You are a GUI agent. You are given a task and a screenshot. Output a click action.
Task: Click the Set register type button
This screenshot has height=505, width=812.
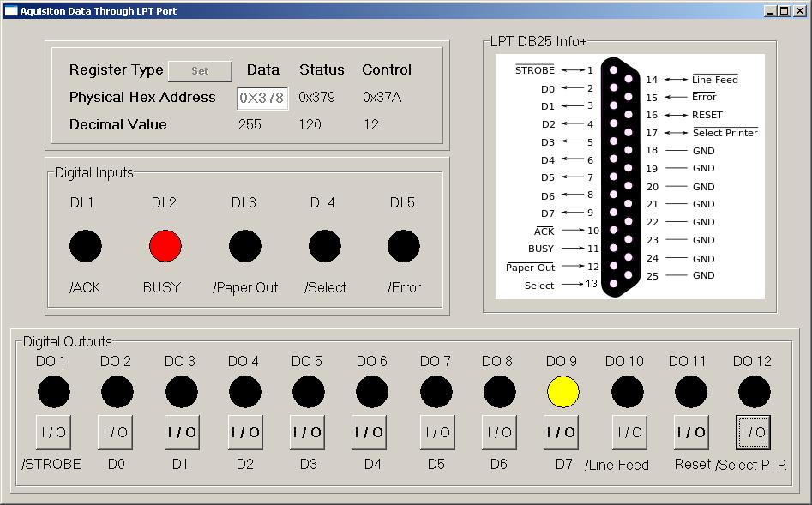click(x=200, y=71)
